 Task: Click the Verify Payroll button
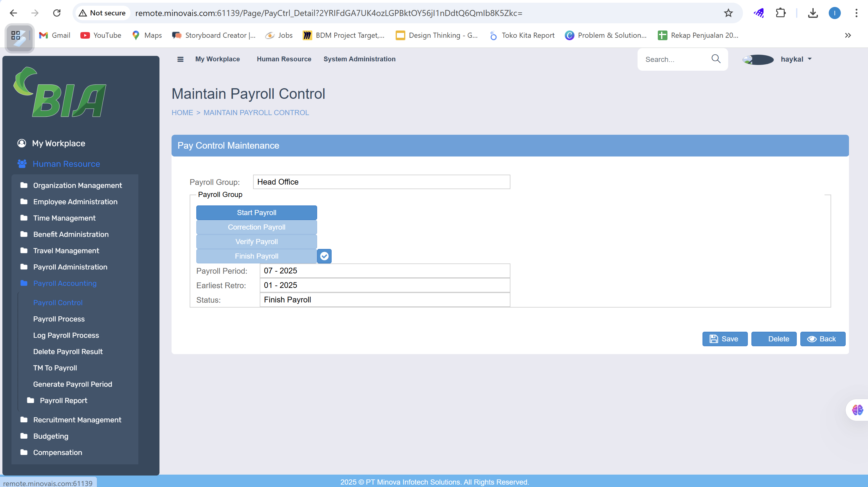point(256,242)
